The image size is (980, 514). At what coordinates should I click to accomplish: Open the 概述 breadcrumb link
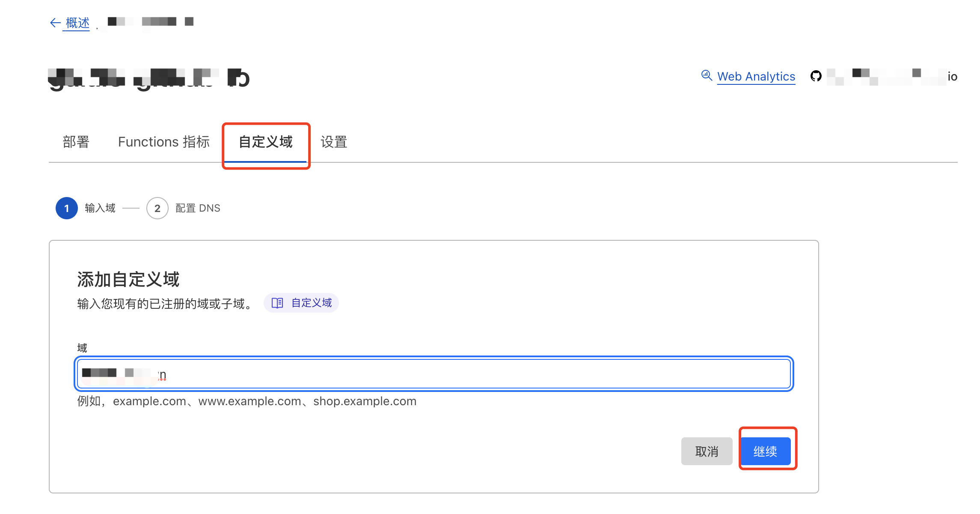point(77,23)
